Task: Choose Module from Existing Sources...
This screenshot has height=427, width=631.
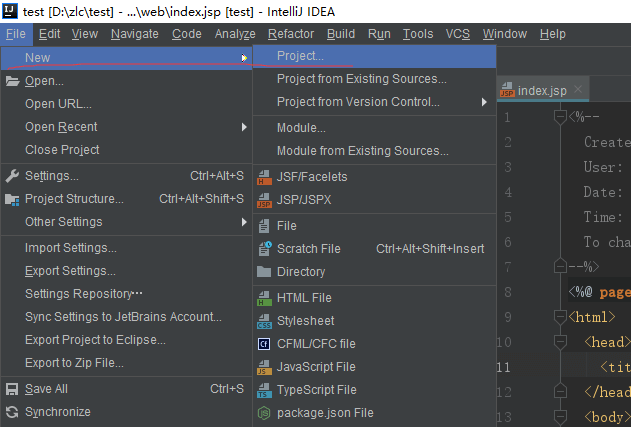Action: (x=362, y=151)
